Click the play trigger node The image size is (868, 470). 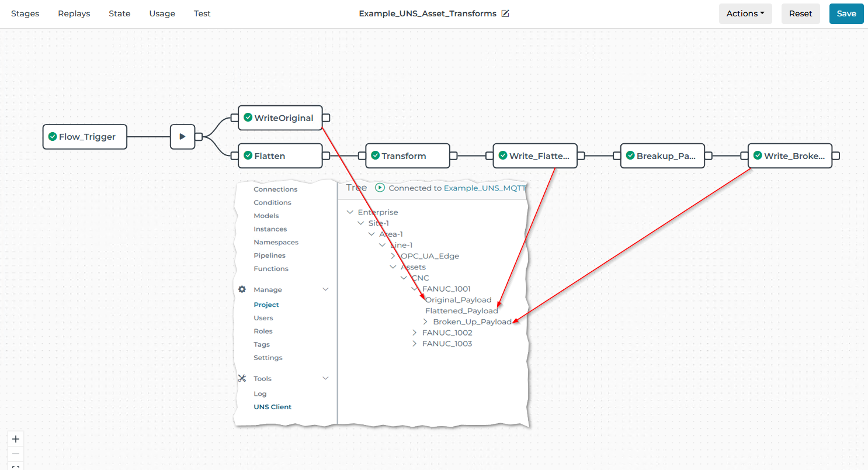tap(182, 137)
